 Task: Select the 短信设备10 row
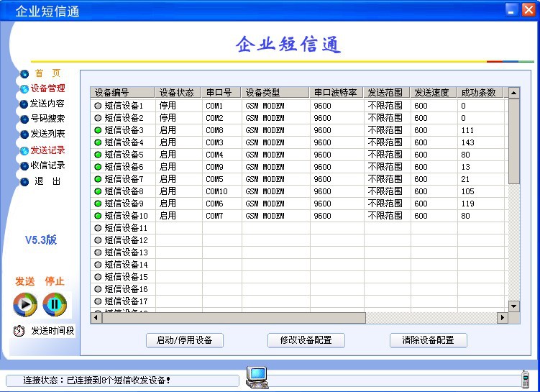(x=126, y=216)
